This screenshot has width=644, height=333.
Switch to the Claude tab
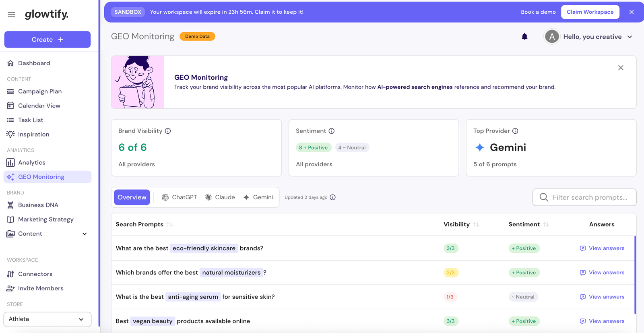[220, 197]
